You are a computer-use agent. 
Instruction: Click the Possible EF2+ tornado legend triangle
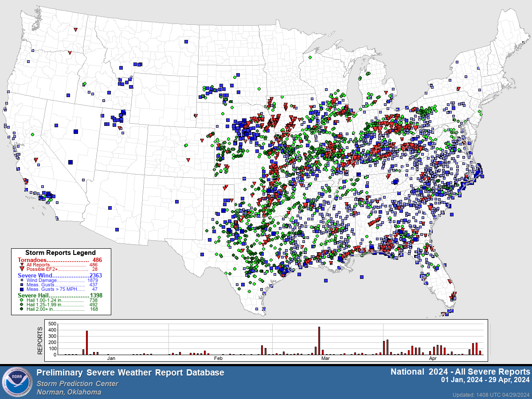22,270
